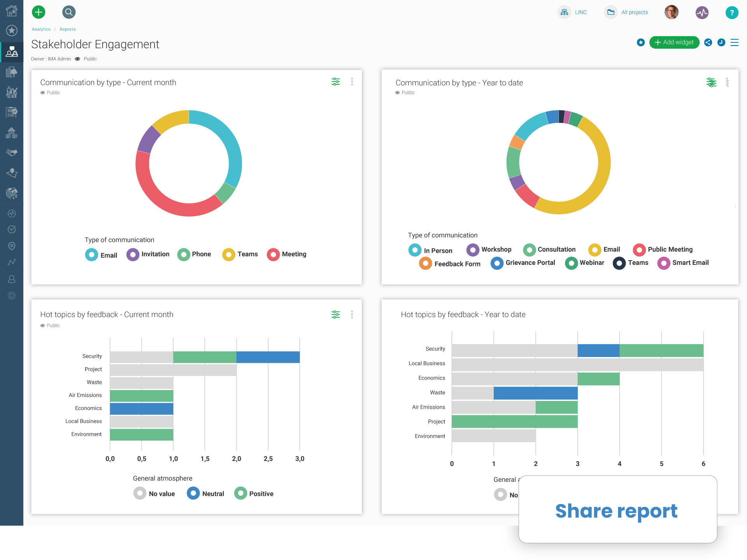Viewport: 747px width, 560px height.
Task: Click the search magnifier icon
Action: pos(69,12)
